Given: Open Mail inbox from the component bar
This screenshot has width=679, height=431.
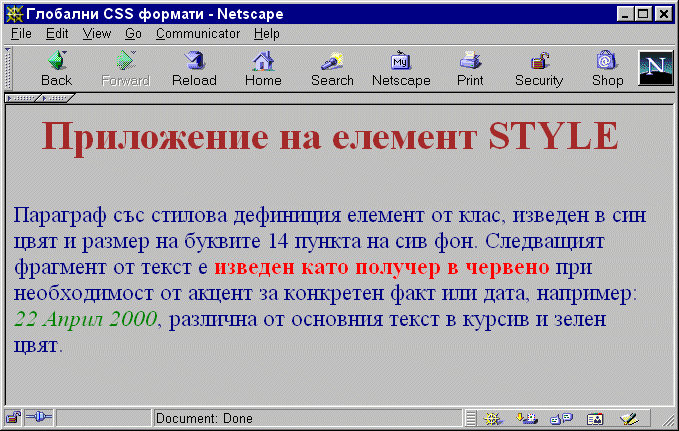Looking at the screenshot, I should click(527, 418).
